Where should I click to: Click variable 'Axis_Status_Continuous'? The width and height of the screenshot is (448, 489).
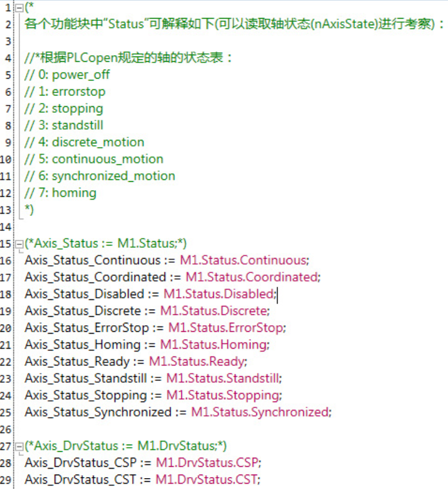pyautogui.click(x=92, y=260)
